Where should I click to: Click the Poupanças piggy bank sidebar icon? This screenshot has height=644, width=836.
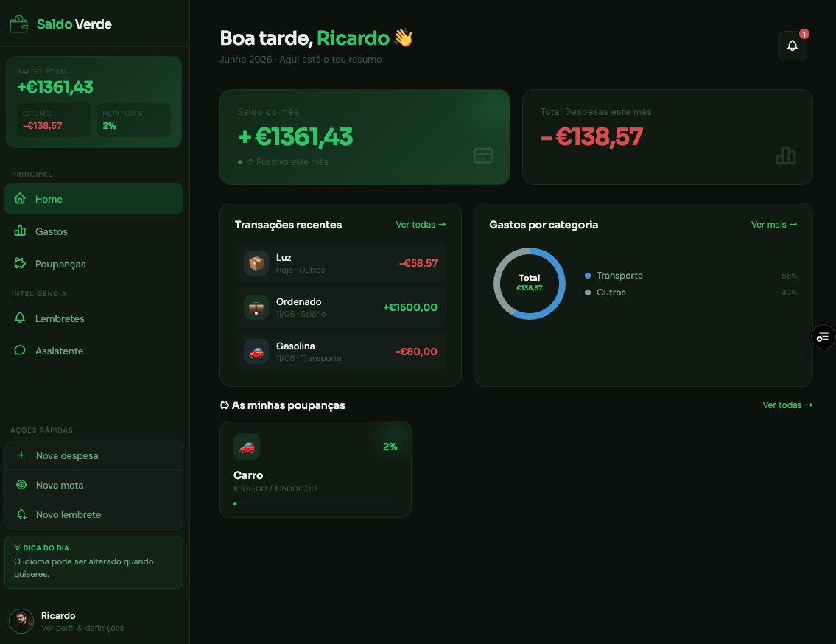click(20, 264)
